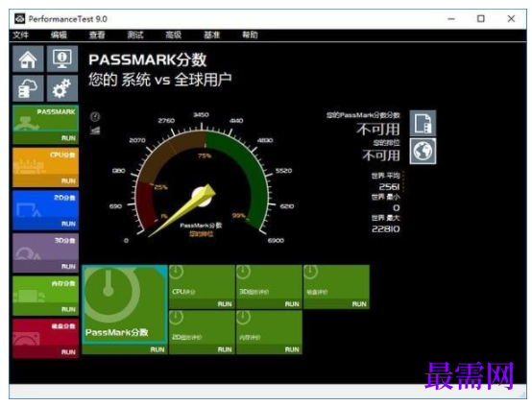This screenshot has height=406, width=532.
Task: Open the 文件 menu
Action: click(x=21, y=35)
